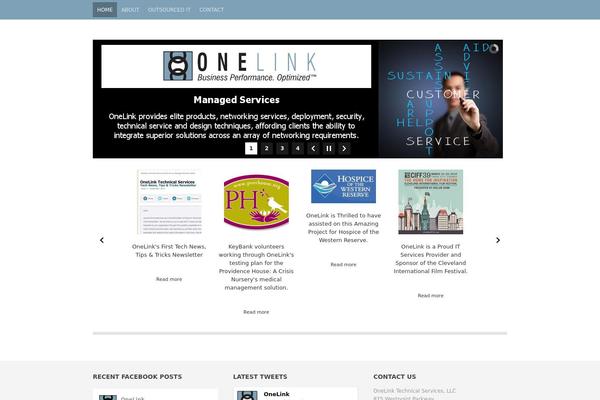Open the Hospice of the Western Reserve logo
This screenshot has height=400, width=600.
(x=343, y=186)
